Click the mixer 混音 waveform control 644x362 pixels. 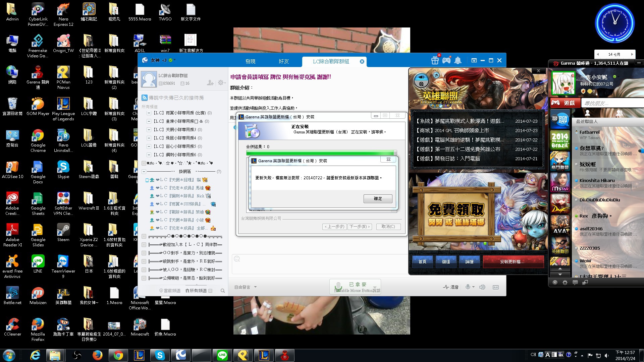point(450,287)
